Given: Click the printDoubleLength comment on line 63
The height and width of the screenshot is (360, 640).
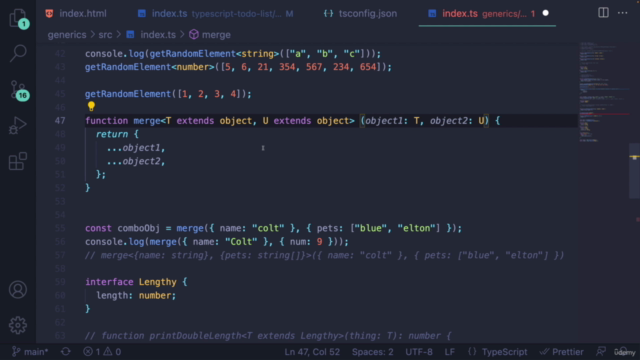Looking at the screenshot, I should tap(268, 336).
